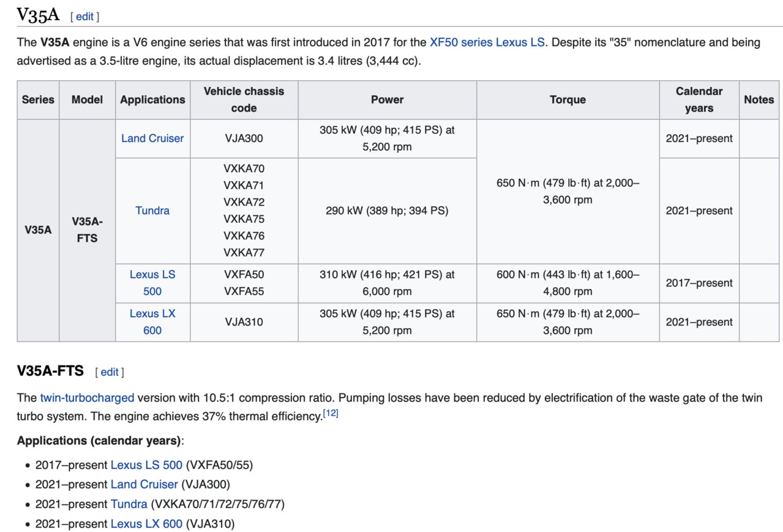Screen dimensions: 783x532
Task: Click the Vehicle chassis code column header
Action: [244, 100]
